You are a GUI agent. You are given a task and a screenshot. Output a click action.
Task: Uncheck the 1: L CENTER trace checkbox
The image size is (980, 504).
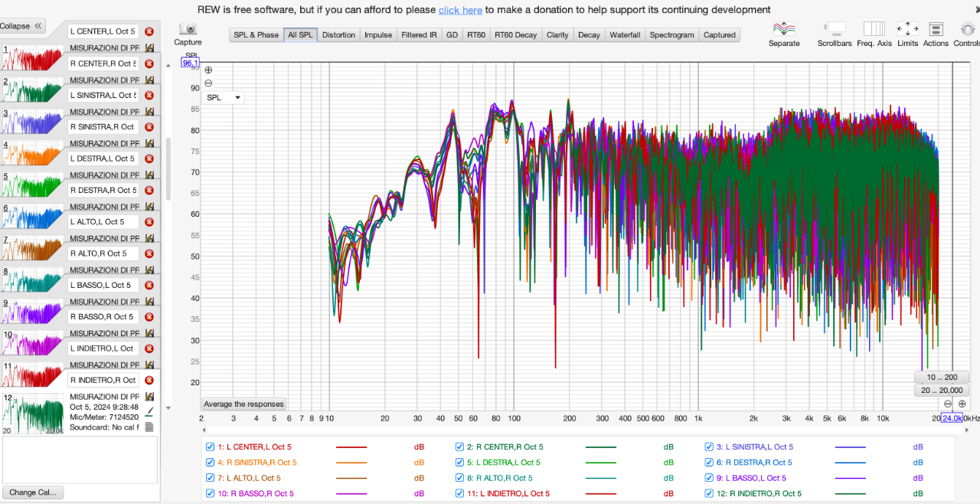[x=210, y=447]
